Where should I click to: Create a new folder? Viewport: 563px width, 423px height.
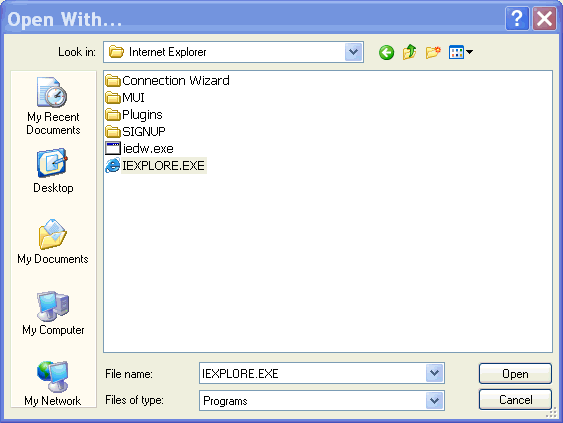point(433,52)
